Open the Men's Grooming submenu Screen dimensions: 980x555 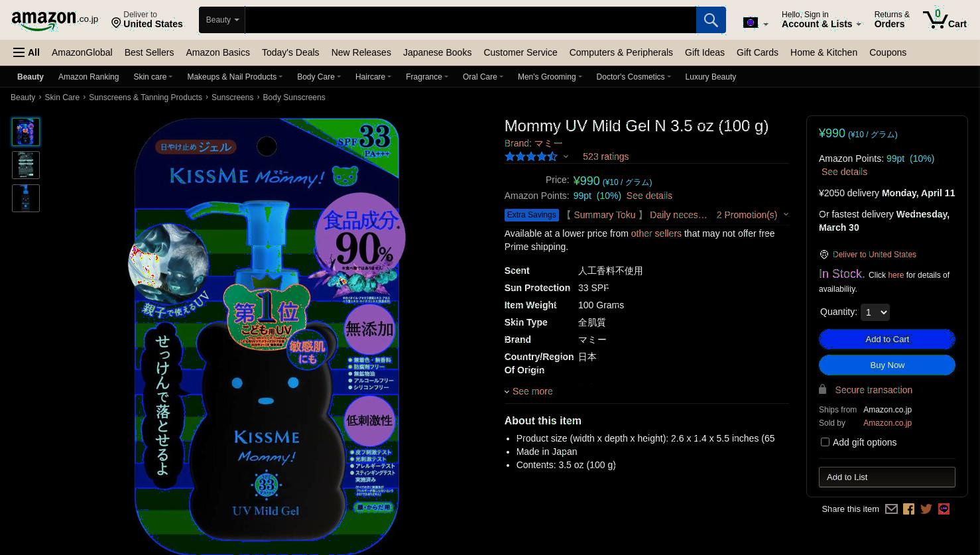(x=550, y=77)
